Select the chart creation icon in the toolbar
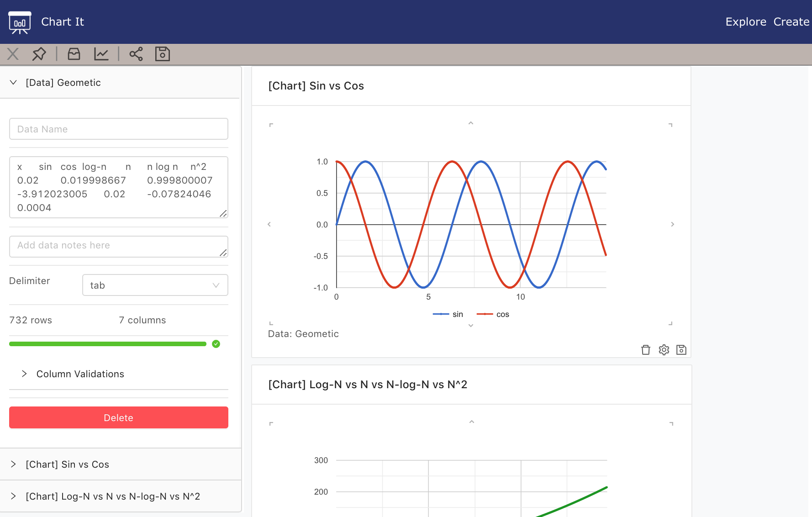Screen dimensions: 812x517 click(x=101, y=54)
